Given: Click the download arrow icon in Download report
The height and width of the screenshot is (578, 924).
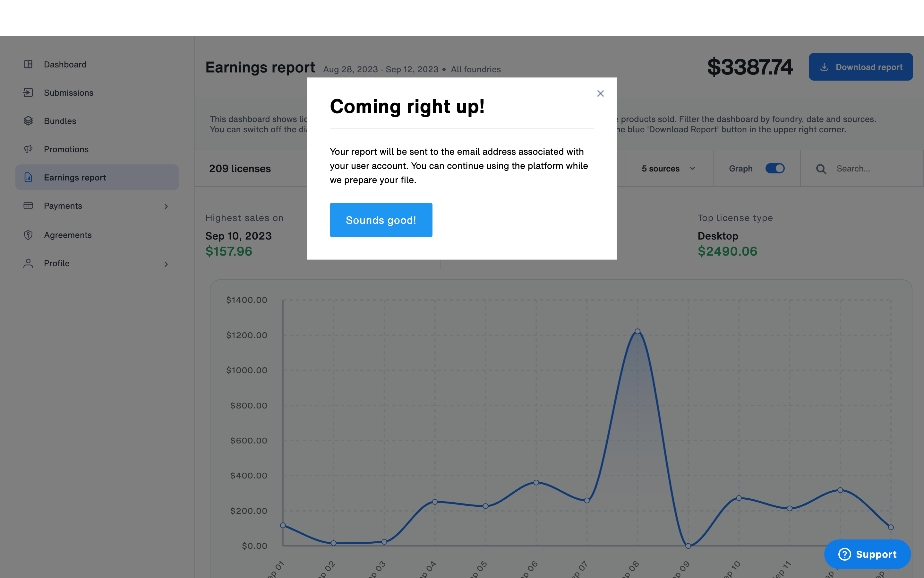Looking at the screenshot, I should (x=824, y=67).
